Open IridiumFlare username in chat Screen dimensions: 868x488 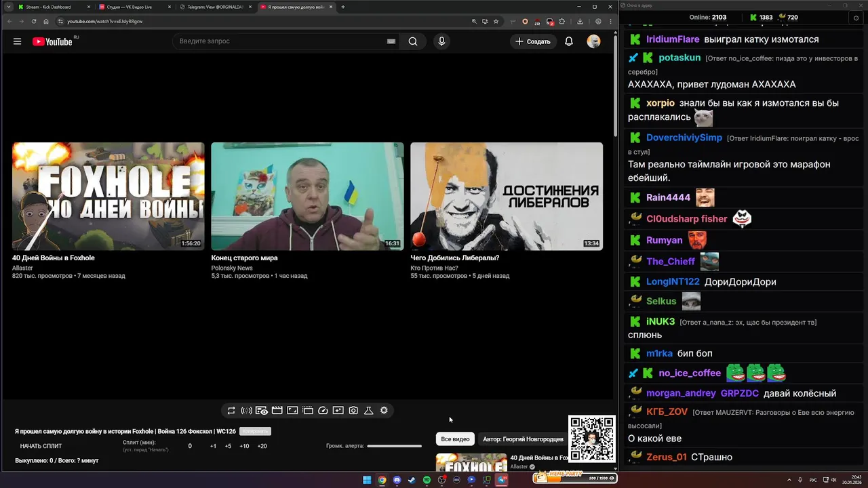673,39
